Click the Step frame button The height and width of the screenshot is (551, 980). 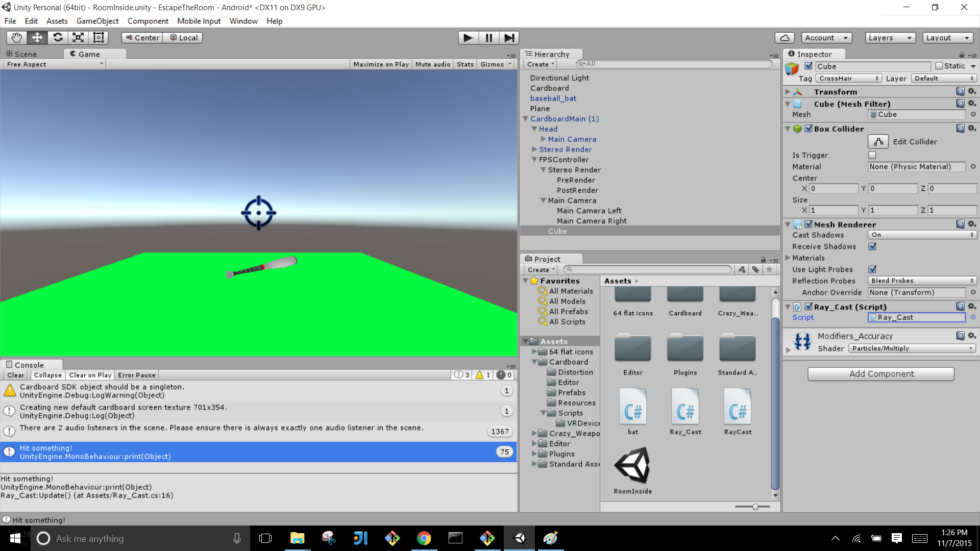tap(509, 37)
